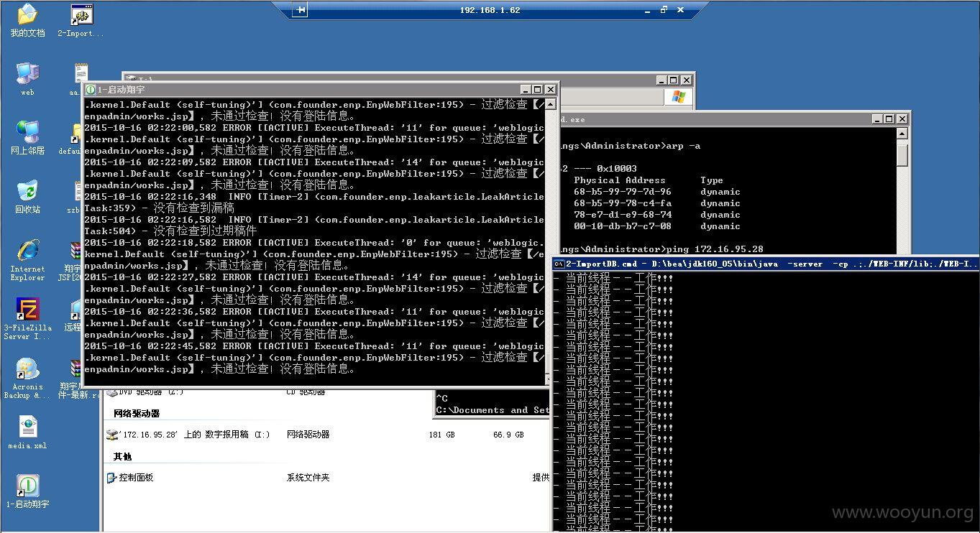Viewport: 980px width, 533px height.
Task: Click MAC address 00-10-db-b7-c7-08 in cmd
Action: point(623,226)
